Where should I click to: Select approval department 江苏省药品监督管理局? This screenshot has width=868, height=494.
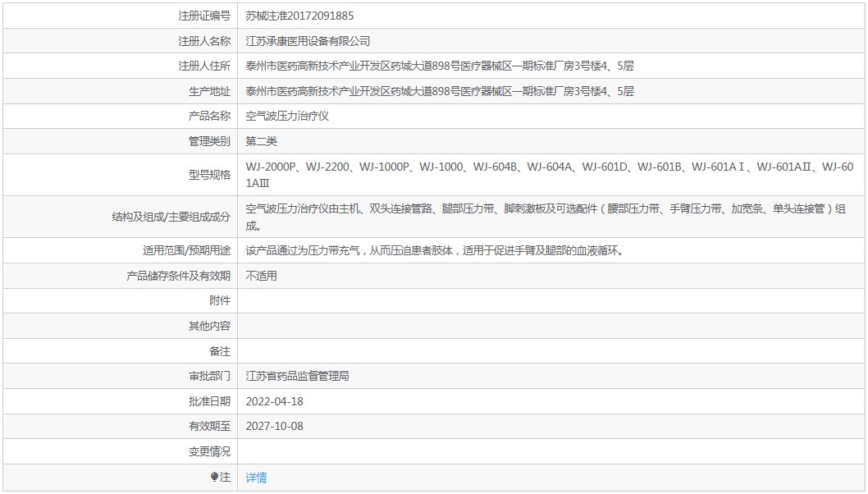point(297,376)
